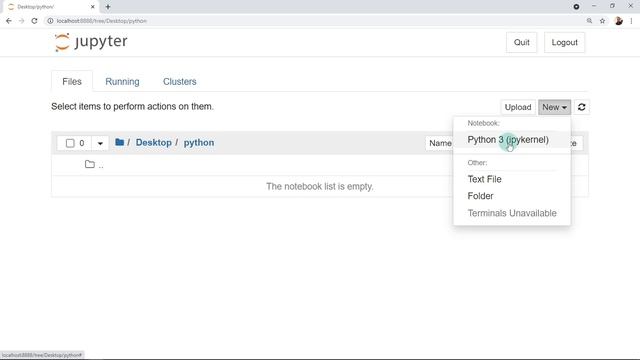
Task: Click the Upload button
Action: click(518, 107)
